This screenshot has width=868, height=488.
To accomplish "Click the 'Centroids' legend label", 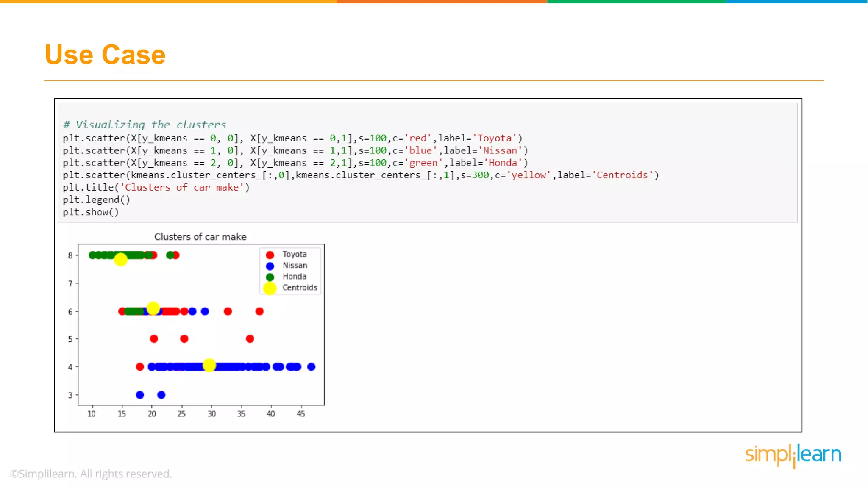I will click(300, 288).
